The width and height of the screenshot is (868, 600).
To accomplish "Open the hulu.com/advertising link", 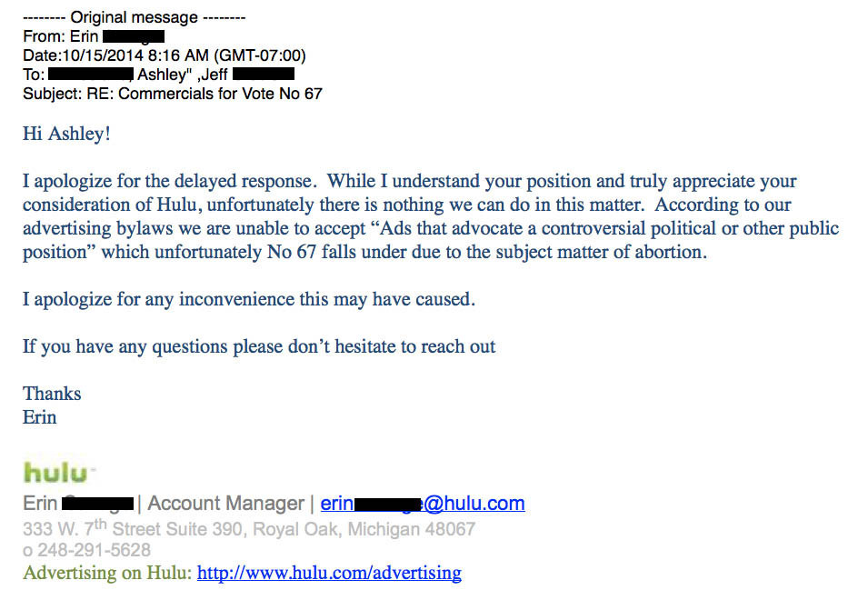I will pos(329,573).
